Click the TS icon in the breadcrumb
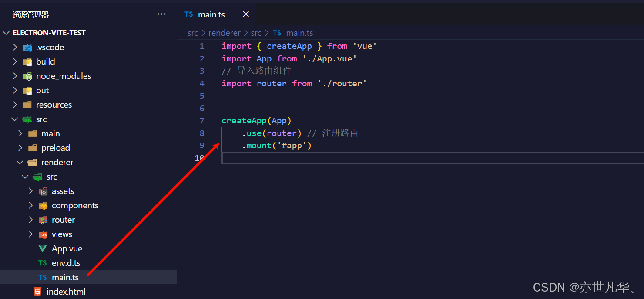The image size is (644, 299). click(277, 33)
